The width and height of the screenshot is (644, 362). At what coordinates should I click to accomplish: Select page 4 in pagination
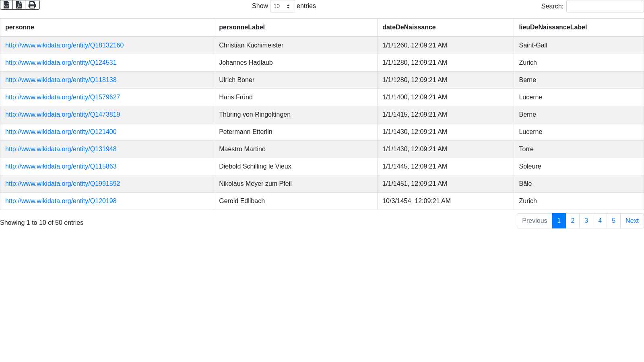coord(600,221)
